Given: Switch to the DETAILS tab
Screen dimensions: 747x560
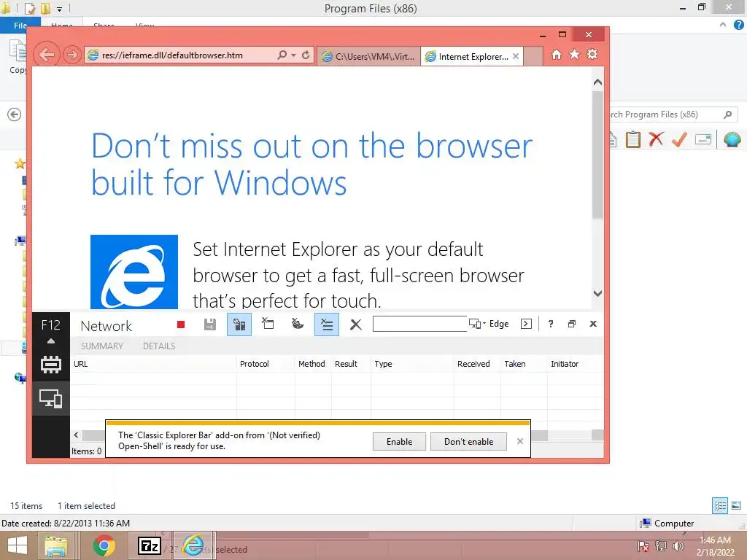Looking at the screenshot, I should (159, 346).
